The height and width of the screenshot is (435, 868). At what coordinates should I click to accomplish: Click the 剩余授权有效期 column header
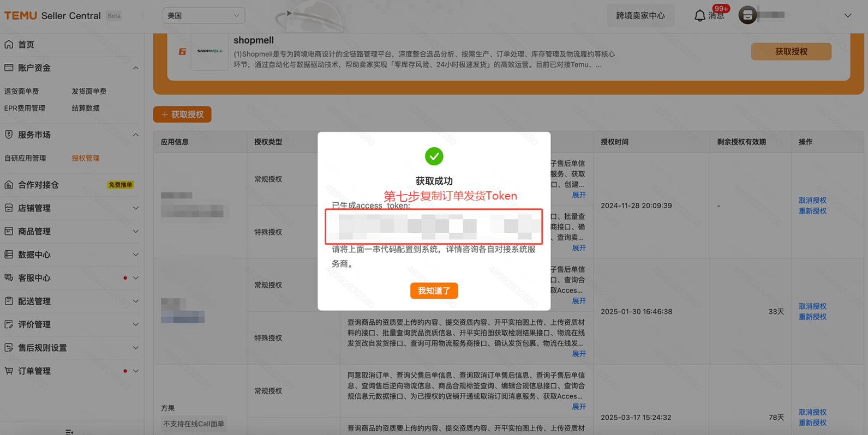tap(741, 142)
